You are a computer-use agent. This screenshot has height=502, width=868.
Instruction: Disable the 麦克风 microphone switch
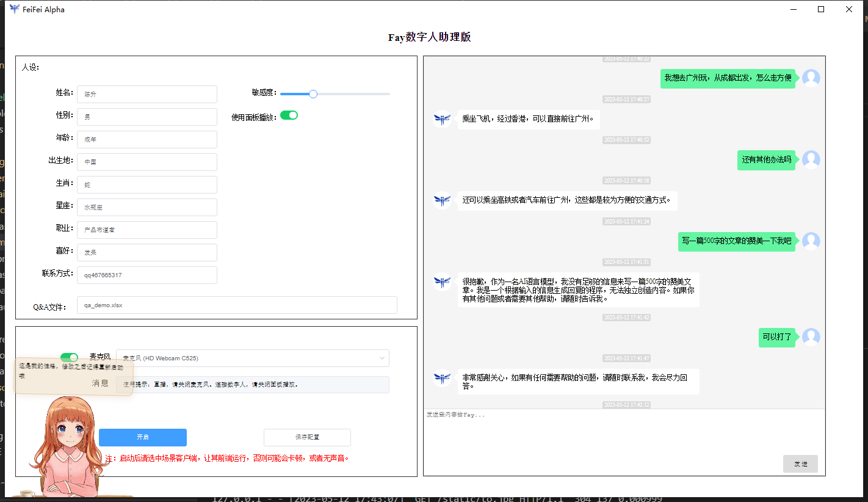[69, 357]
